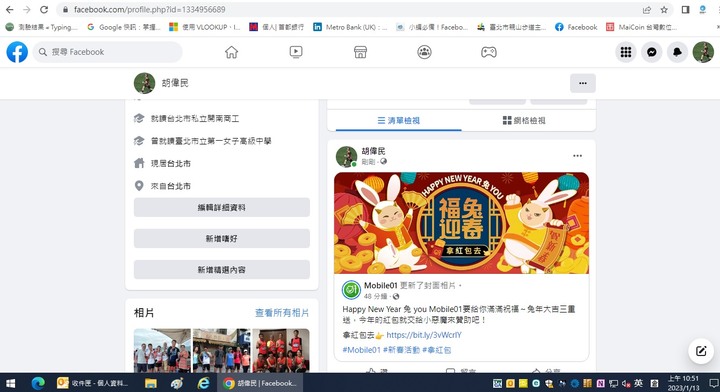The image size is (720, 392).
Task: Click the taskbar clock showing 10:51
Action: coord(683,383)
